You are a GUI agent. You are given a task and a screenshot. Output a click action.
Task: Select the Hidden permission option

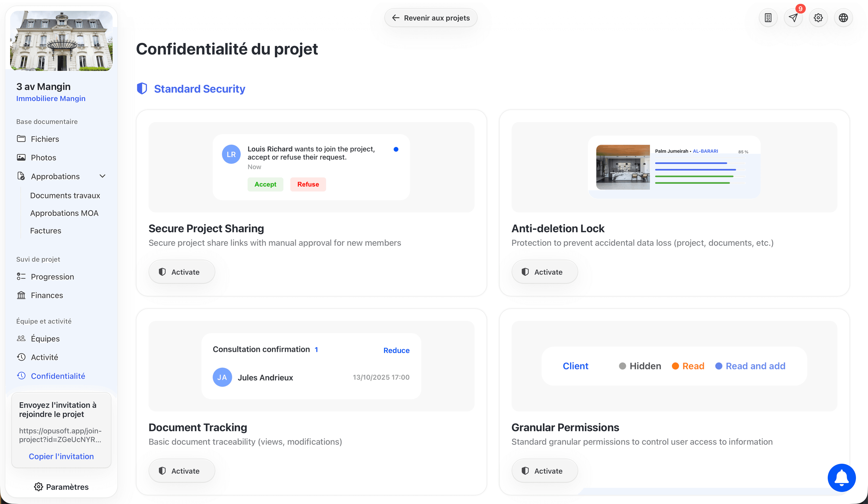[x=640, y=366]
